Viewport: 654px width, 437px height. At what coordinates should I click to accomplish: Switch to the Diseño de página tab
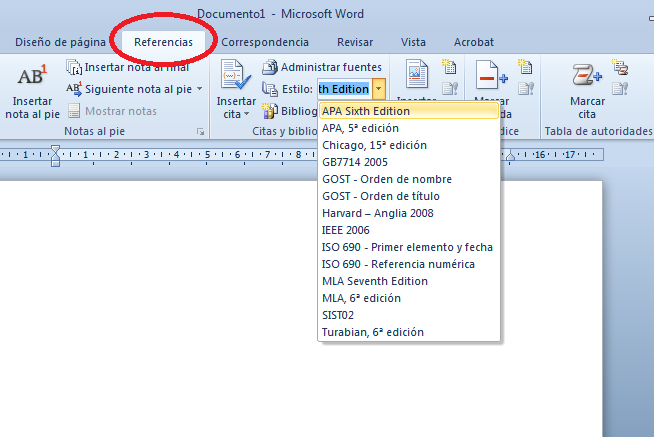(x=60, y=42)
